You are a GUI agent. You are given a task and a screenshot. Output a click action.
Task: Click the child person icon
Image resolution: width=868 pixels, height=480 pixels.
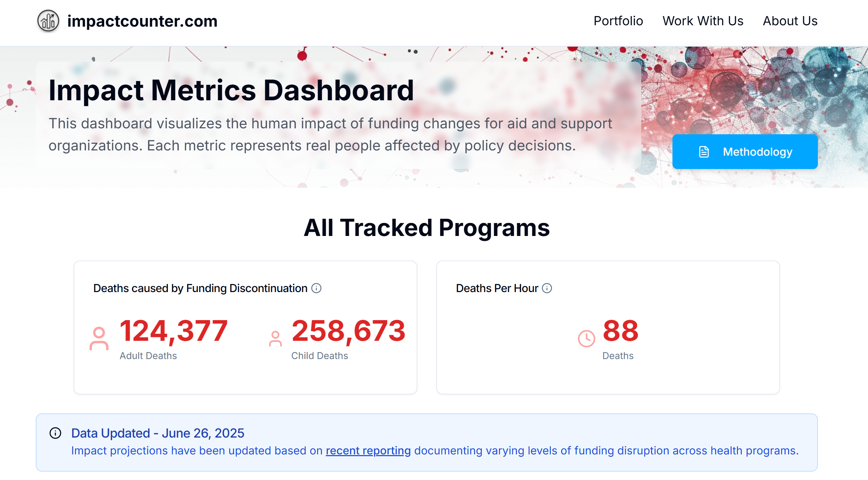click(x=275, y=339)
